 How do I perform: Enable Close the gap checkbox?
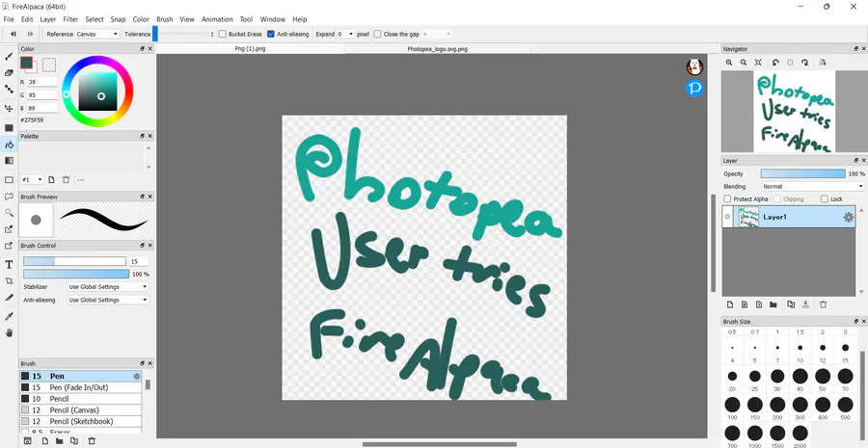coord(377,34)
